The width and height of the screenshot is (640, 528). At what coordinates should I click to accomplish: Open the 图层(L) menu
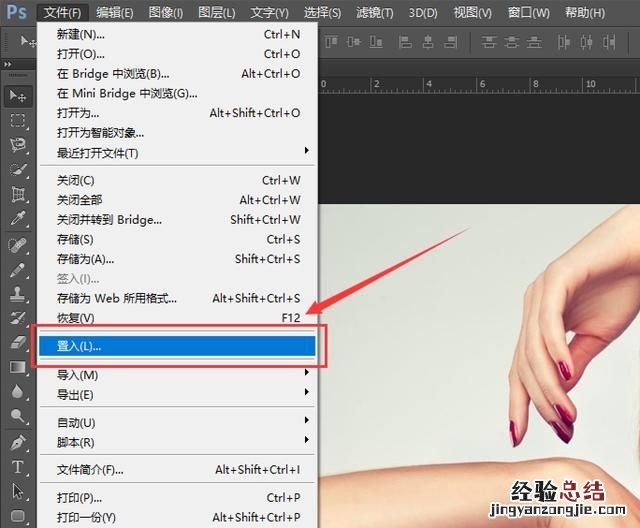(217, 13)
